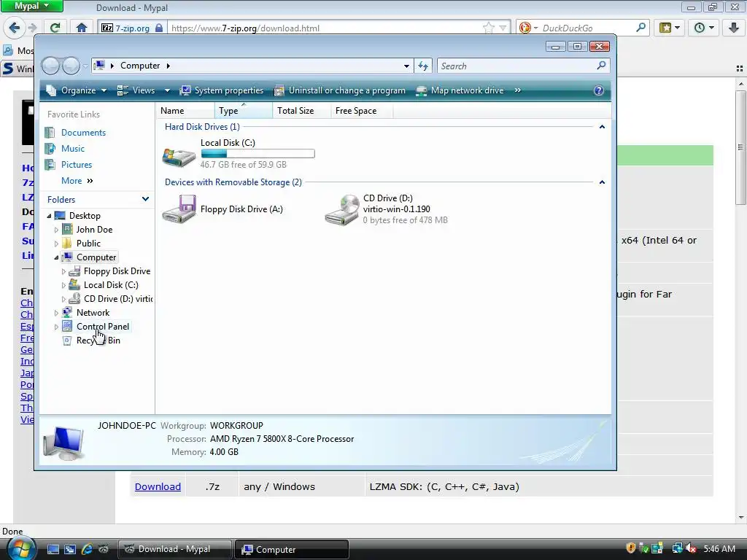This screenshot has height=560, width=747.
Task: Open the Mypal downloads arrow button
Action: (734, 28)
